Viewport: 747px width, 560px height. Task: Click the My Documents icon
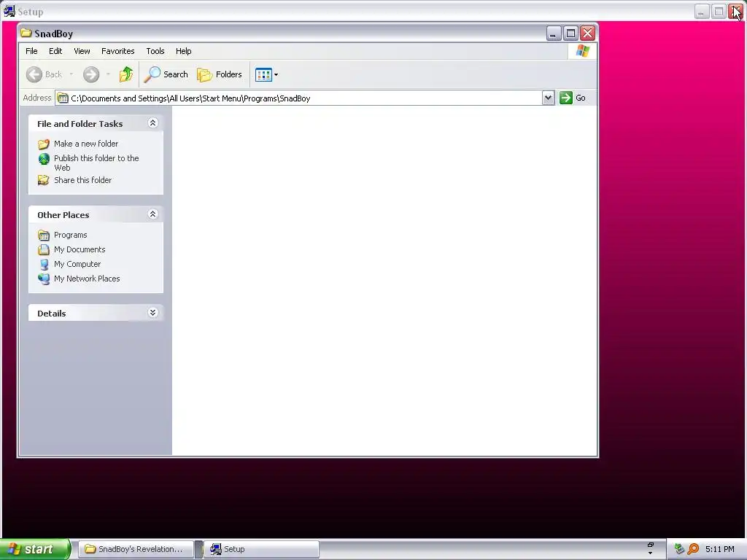coord(44,249)
